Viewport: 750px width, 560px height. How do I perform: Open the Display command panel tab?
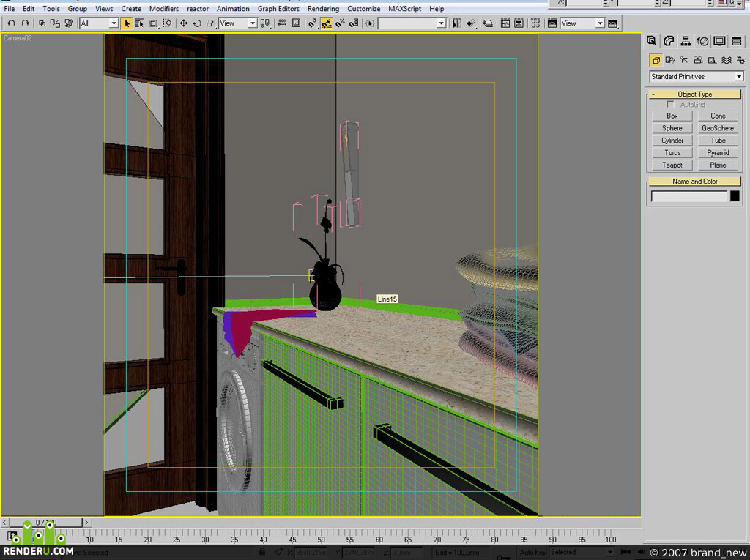719,41
